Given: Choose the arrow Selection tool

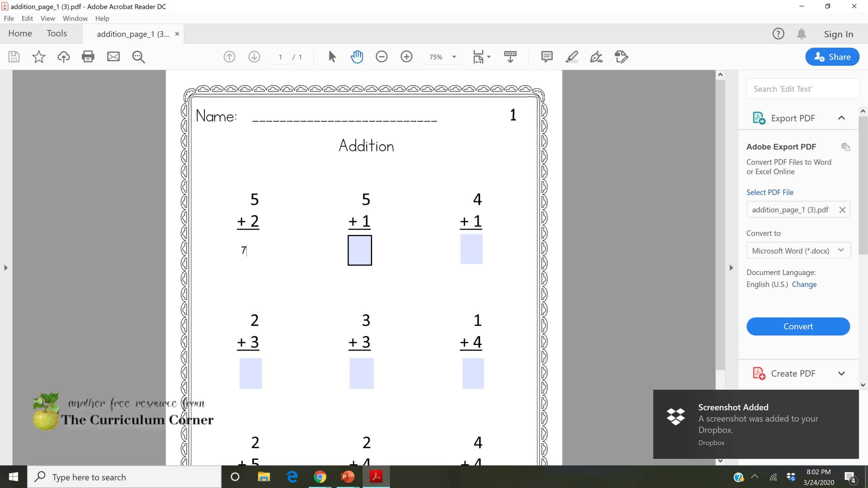Looking at the screenshot, I should [x=332, y=57].
